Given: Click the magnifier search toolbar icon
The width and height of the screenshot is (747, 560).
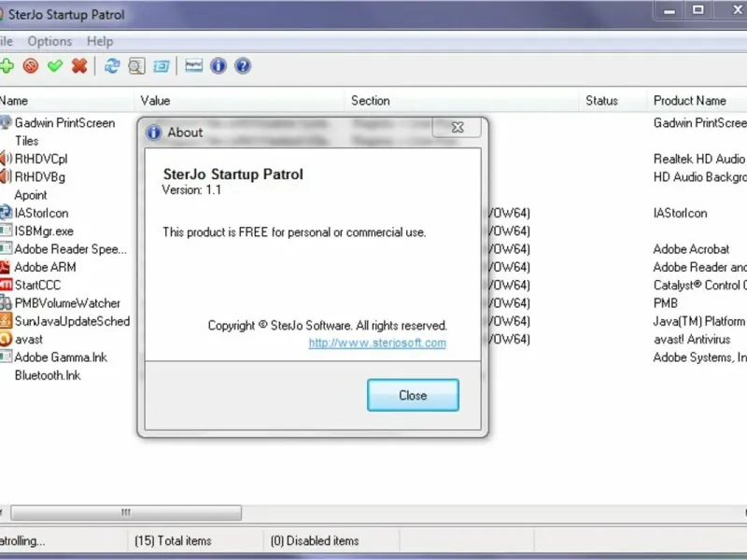Looking at the screenshot, I should tap(136, 65).
